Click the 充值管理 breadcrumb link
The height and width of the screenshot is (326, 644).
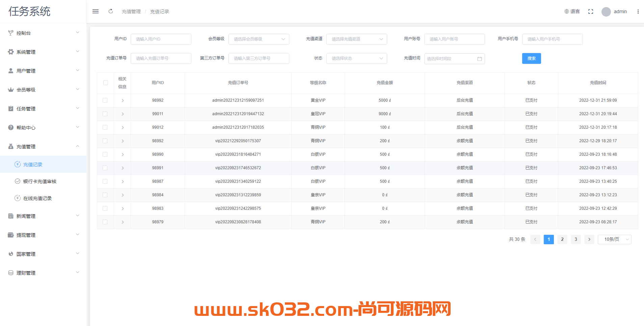click(131, 12)
